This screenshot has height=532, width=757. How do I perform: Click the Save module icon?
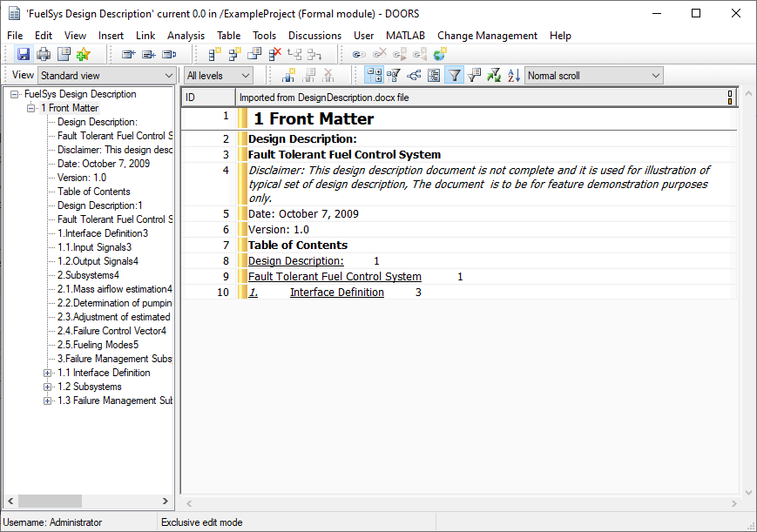point(24,54)
